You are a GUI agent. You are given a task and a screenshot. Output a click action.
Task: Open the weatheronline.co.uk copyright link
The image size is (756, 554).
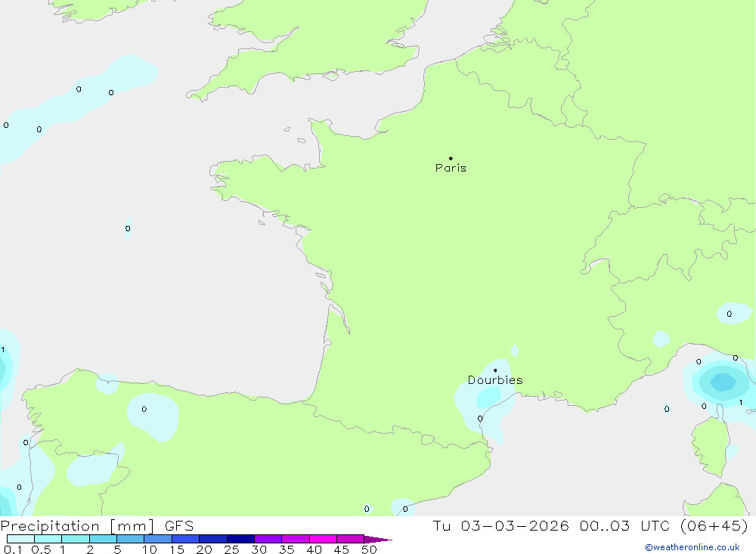(x=692, y=547)
